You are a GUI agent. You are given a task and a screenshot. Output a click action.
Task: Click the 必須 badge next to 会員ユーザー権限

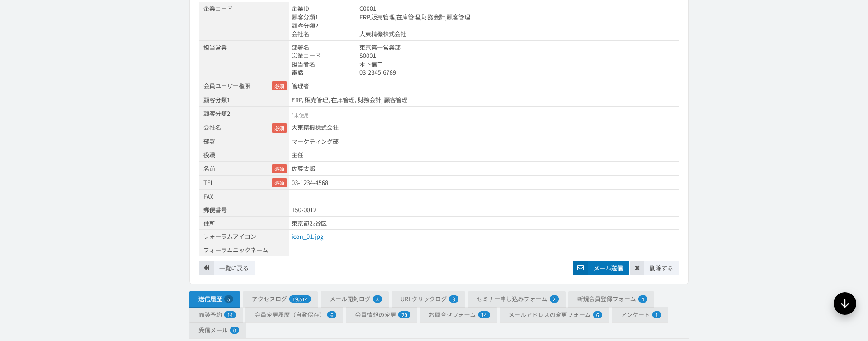click(279, 86)
